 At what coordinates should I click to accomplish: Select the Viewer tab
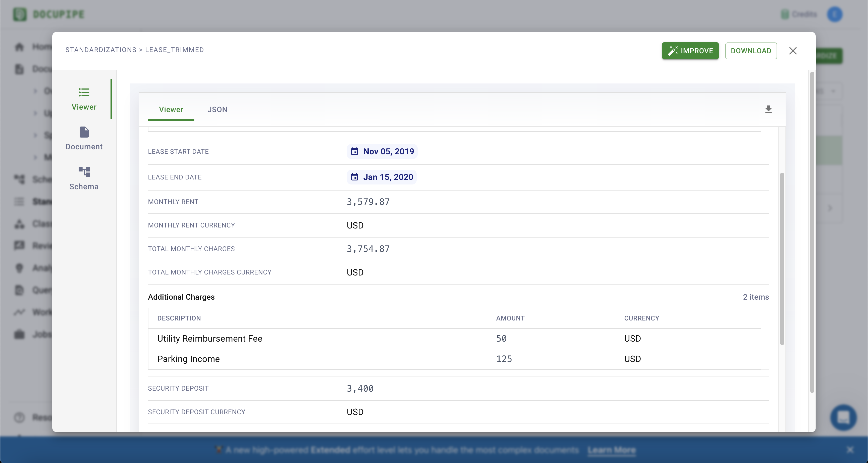tap(171, 110)
